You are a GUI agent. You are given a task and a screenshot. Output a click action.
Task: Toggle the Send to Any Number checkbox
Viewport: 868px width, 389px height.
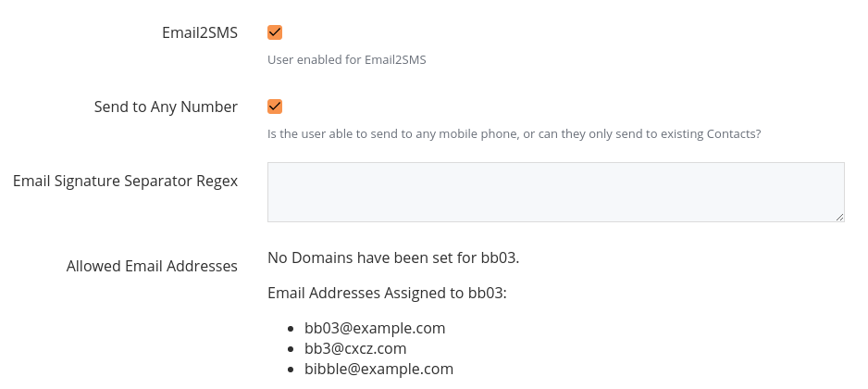click(275, 107)
